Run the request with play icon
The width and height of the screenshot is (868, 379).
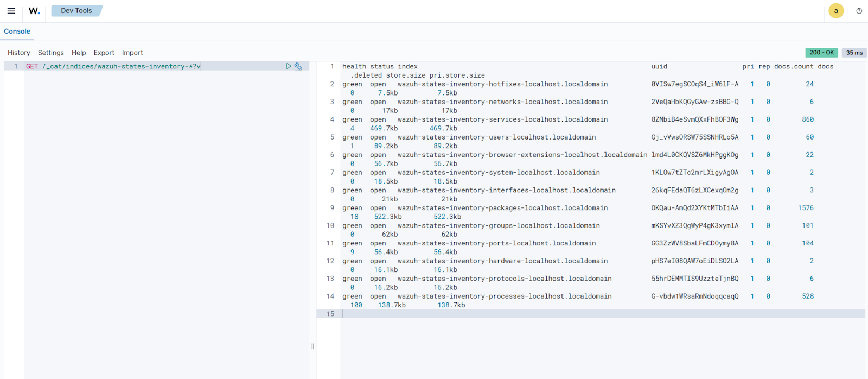point(289,66)
